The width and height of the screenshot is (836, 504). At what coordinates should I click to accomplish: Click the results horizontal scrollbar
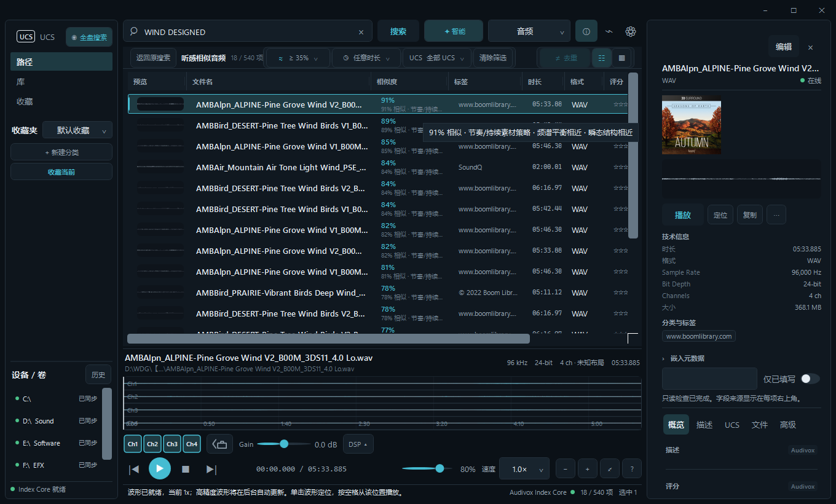(328, 339)
